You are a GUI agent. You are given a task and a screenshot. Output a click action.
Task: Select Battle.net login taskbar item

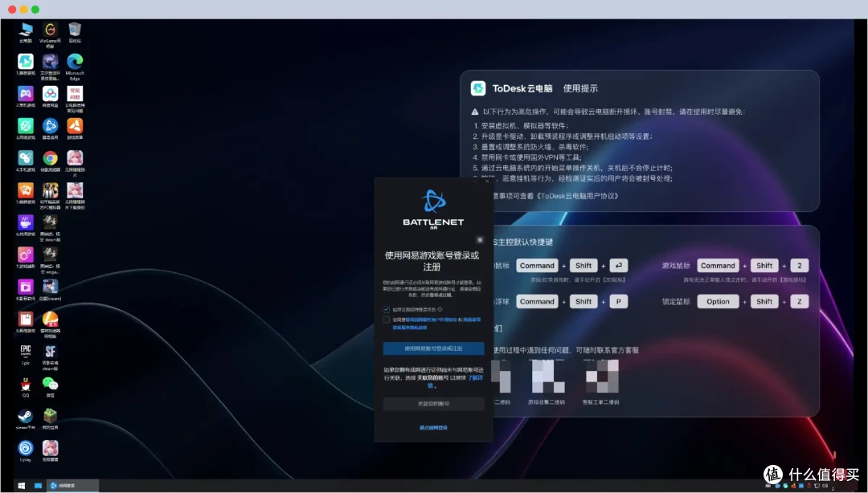coord(72,485)
